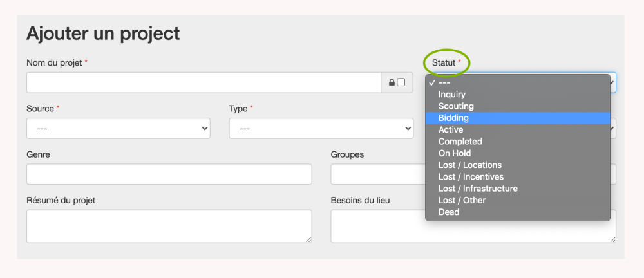
Task: Open the Source dropdown
Action: tap(118, 129)
